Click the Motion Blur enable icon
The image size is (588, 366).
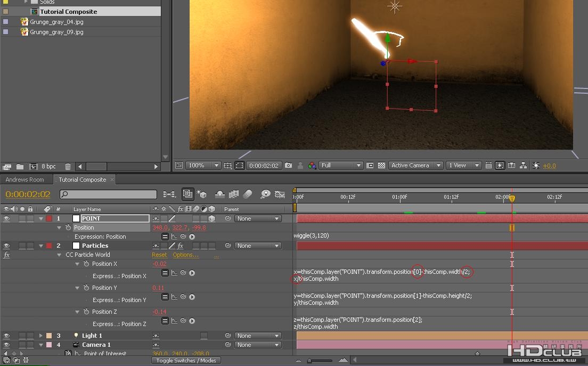pyautogui.click(x=248, y=194)
